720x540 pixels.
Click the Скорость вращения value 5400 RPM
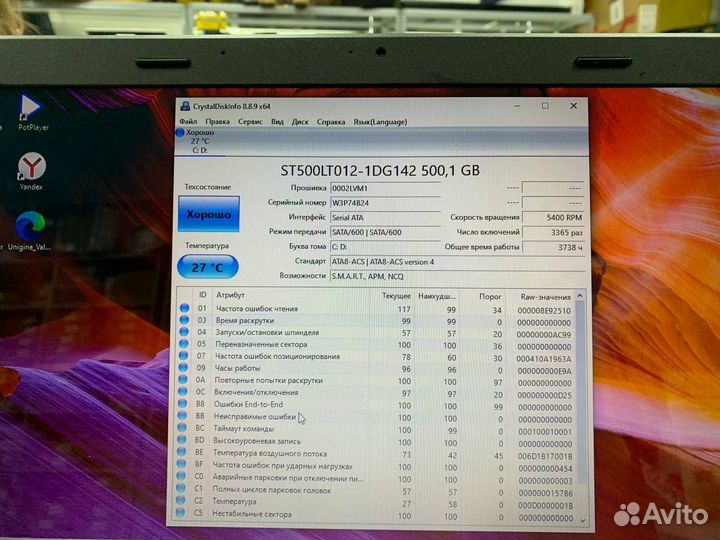pos(553,218)
